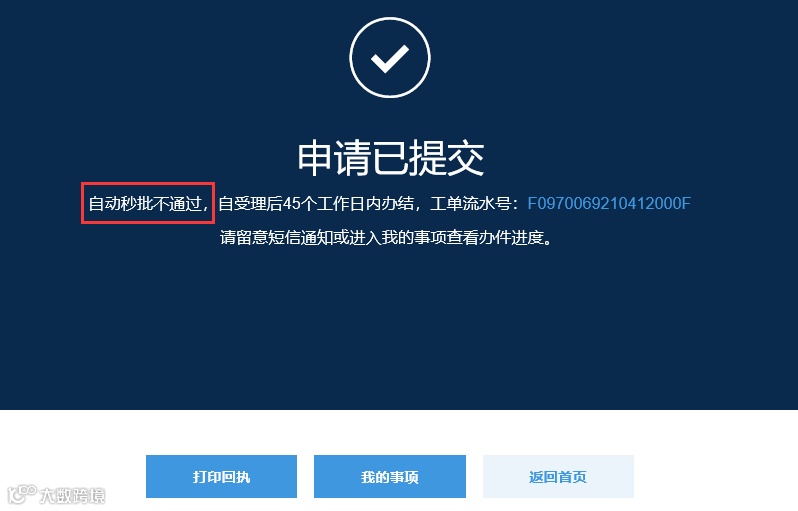Click the 请留意短信通知 reminder sentence
The image size is (798, 511).
click(386, 237)
